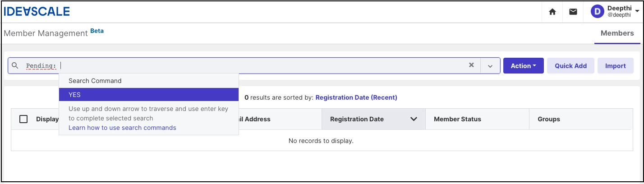Image resolution: width=644 pixels, height=184 pixels.
Task: Click the Import button
Action: click(615, 66)
